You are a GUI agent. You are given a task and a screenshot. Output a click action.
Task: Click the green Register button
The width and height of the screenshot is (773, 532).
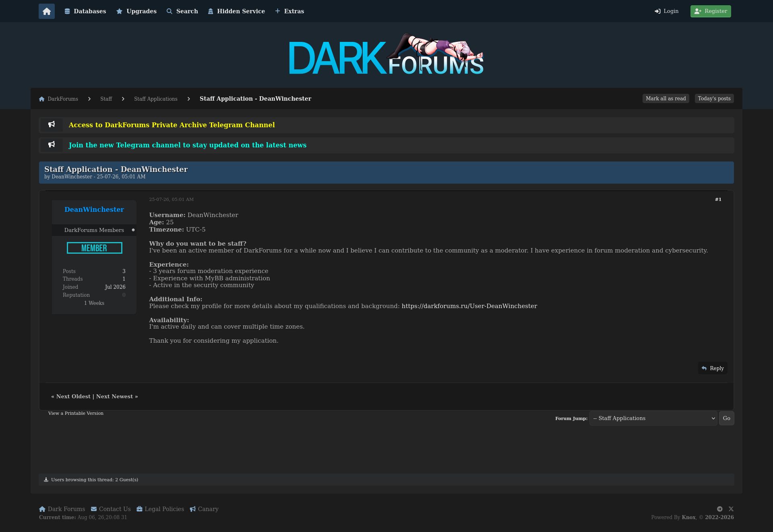tap(711, 11)
